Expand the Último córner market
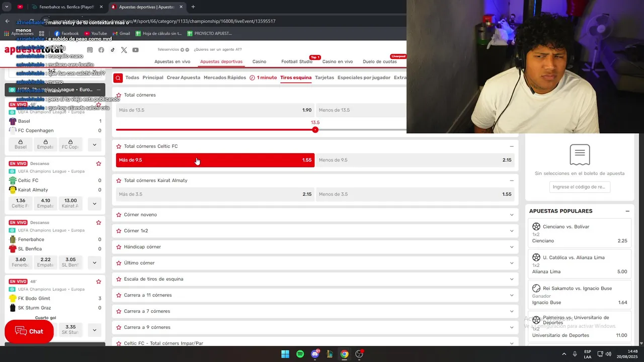Screen dimensions: 644x362 [x=512, y=263]
